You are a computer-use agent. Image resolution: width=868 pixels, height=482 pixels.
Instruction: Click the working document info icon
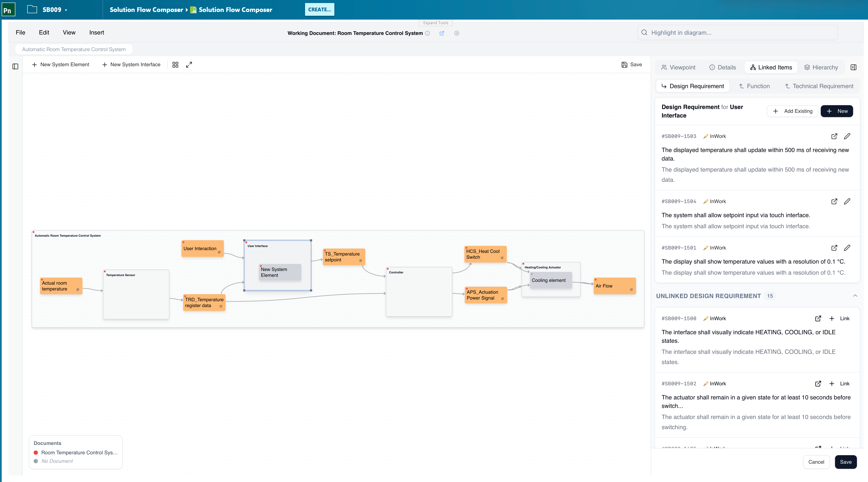click(428, 33)
